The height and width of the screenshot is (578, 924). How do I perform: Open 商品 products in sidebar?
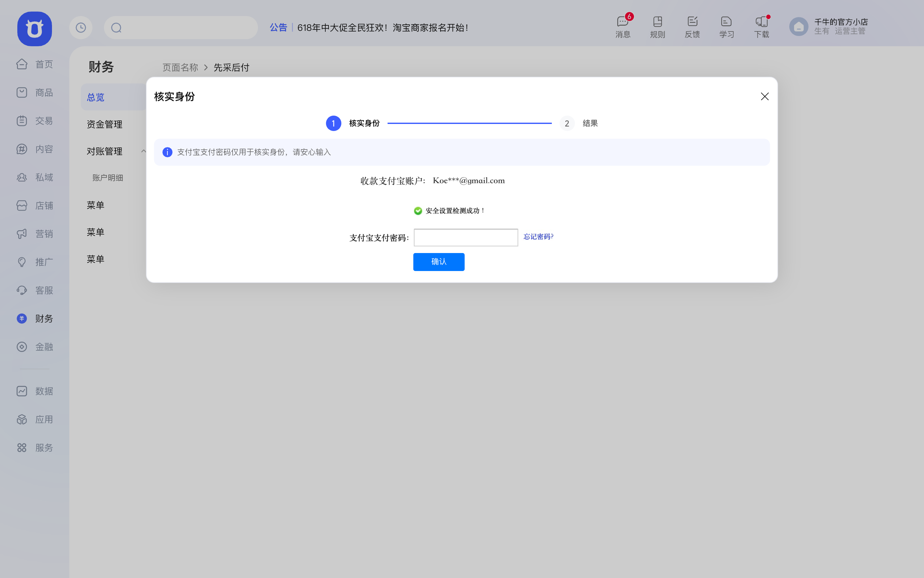point(34,92)
